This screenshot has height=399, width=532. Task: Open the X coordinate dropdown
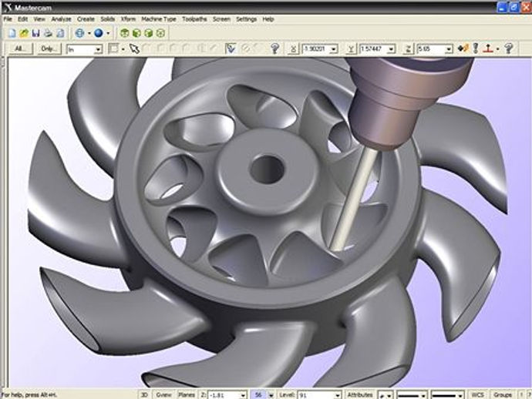click(334, 49)
